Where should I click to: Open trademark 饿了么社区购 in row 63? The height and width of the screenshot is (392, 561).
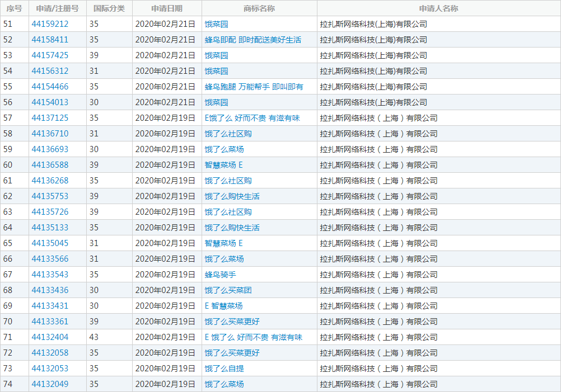[x=228, y=212]
